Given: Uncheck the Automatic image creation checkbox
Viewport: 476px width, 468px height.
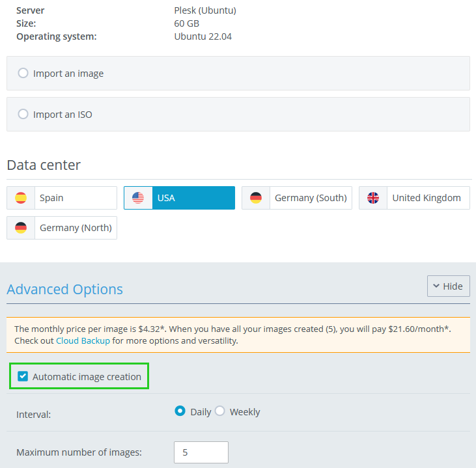Looking at the screenshot, I should 23,377.
